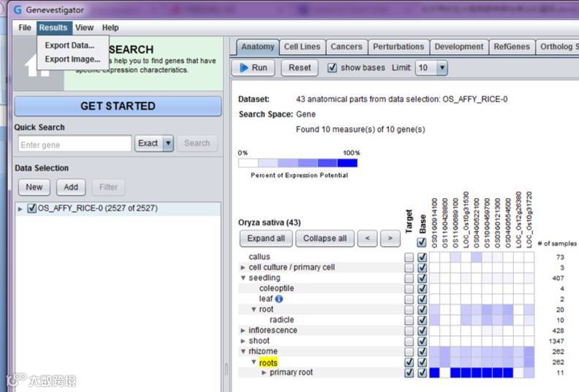579x392 pixels.
Task: Toggle the show bases checkbox
Action: tap(332, 68)
